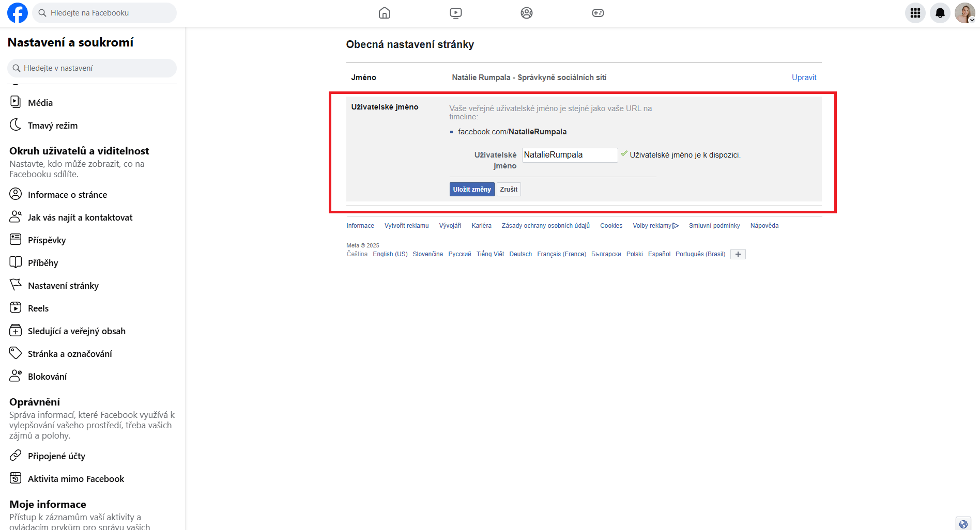Switch language to Русский
The width and height of the screenshot is (980, 530).
[x=460, y=254]
